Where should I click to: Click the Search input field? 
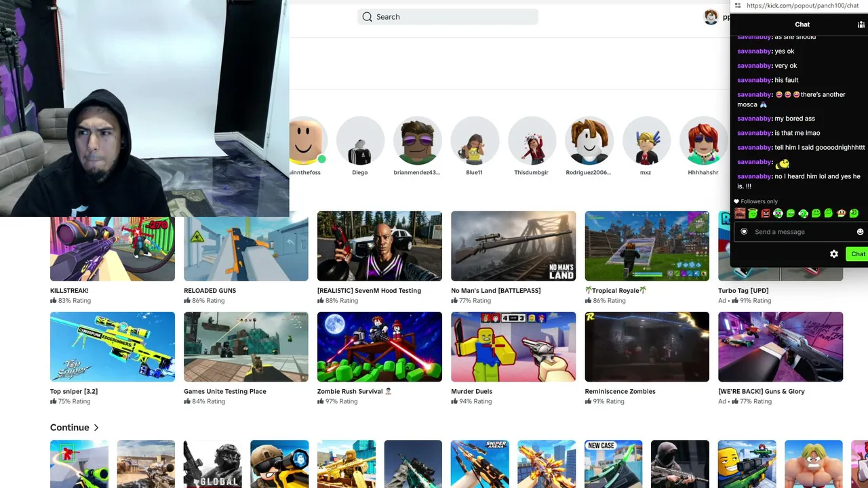pos(448,17)
